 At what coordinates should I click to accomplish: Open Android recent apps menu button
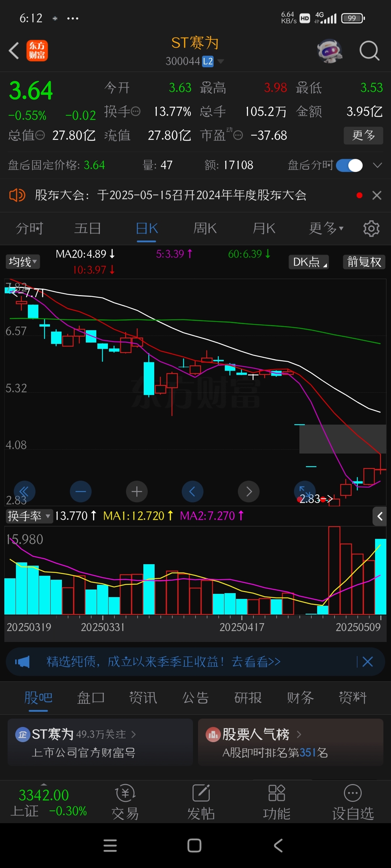pos(110,846)
